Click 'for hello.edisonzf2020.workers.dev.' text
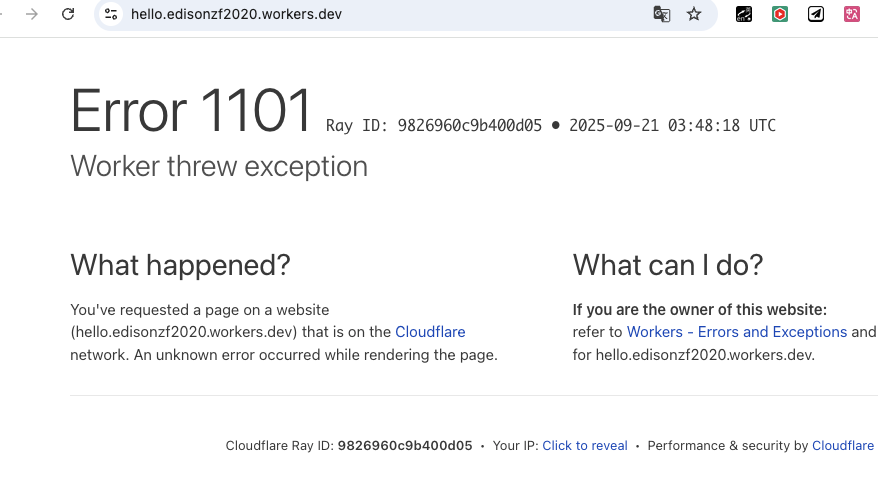 693,355
